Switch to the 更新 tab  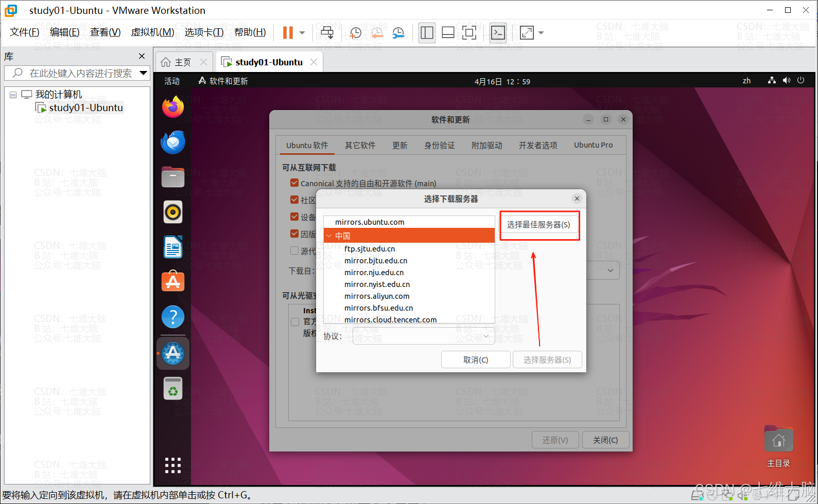tap(400, 146)
